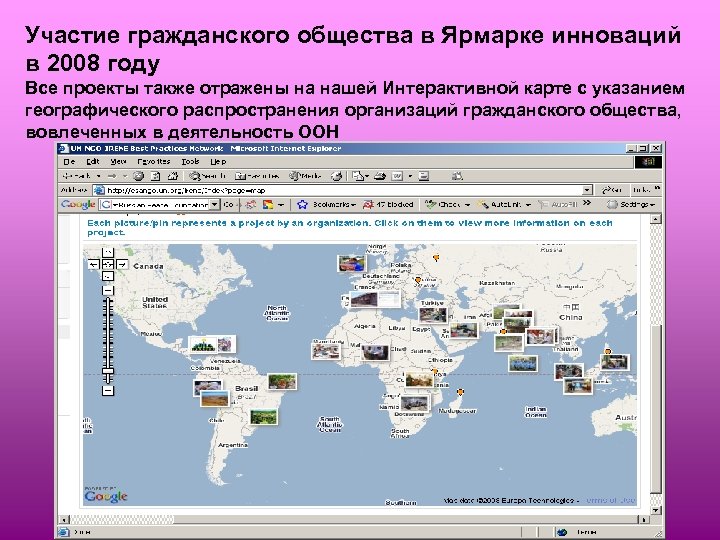Click orange pin in western Russia
720x540 pixels.
pyautogui.click(x=436, y=259)
